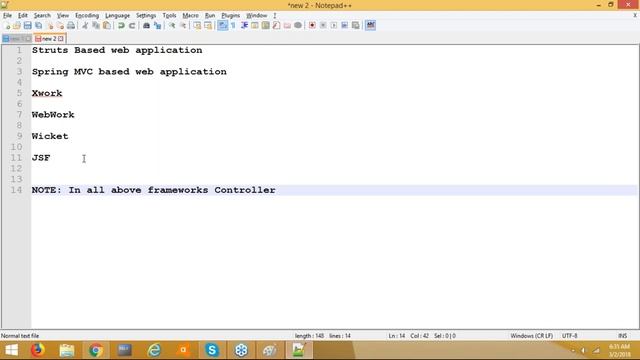Open Folder as Workspace toolbar icon
This screenshot has width=640, height=360.
(x=287, y=25)
